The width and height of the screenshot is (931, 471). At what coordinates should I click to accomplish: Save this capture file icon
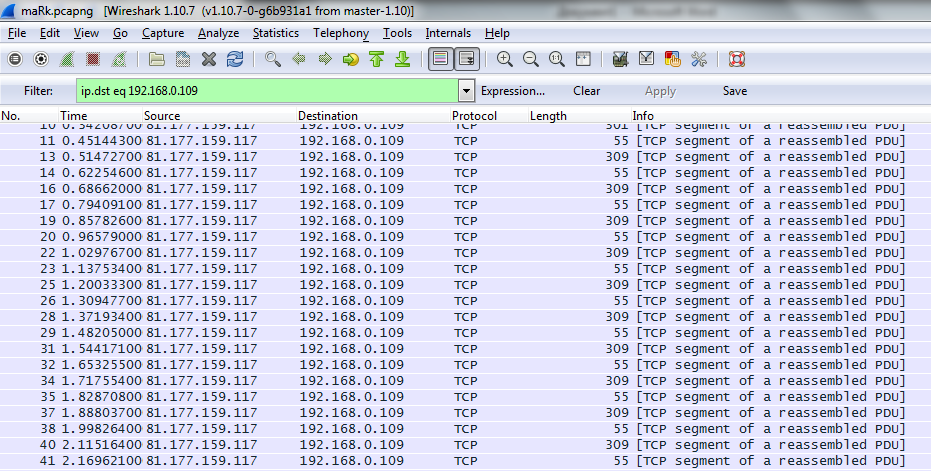(183, 59)
